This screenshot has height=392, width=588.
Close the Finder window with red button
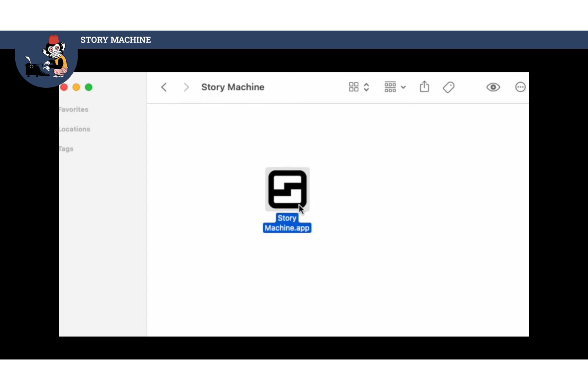pos(64,87)
